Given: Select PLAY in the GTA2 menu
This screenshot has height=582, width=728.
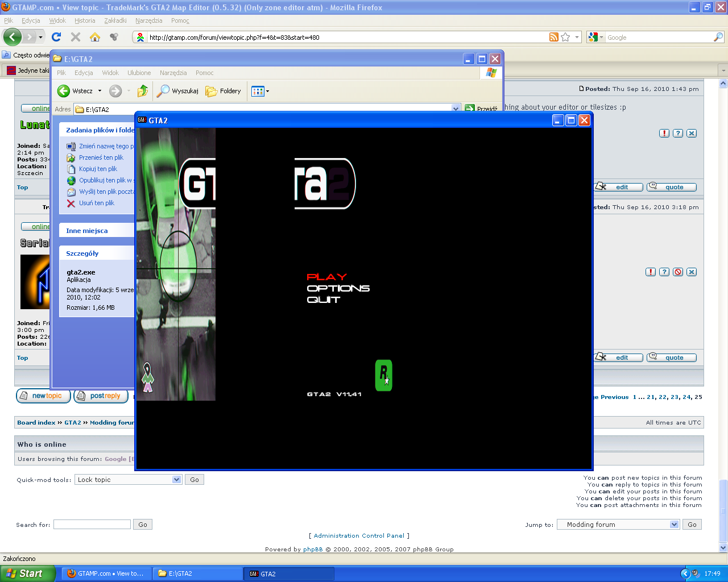Looking at the screenshot, I should click(x=326, y=277).
